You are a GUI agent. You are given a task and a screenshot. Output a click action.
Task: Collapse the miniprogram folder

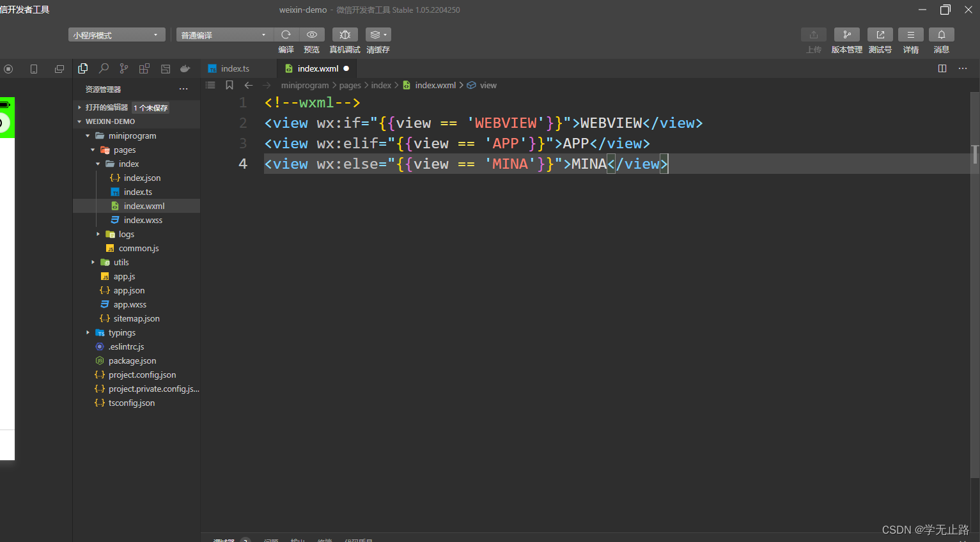pyautogui.click(x=88, y=135)
